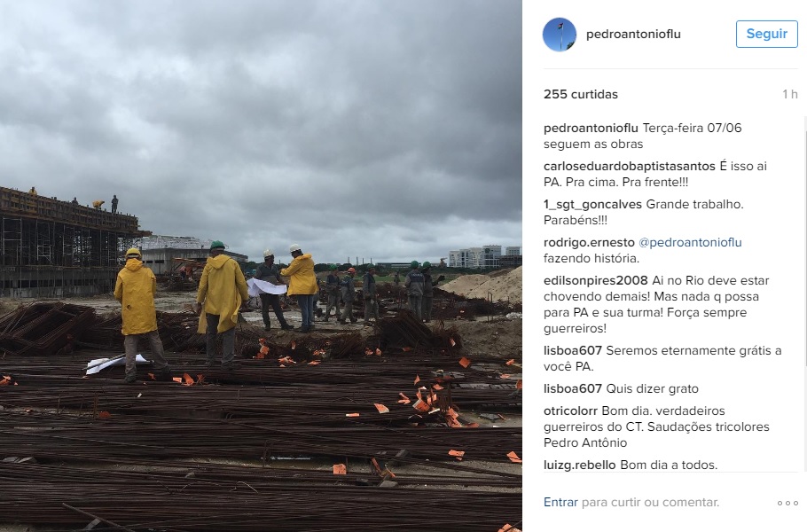Open the three-dot more options menu

(787, 503)
